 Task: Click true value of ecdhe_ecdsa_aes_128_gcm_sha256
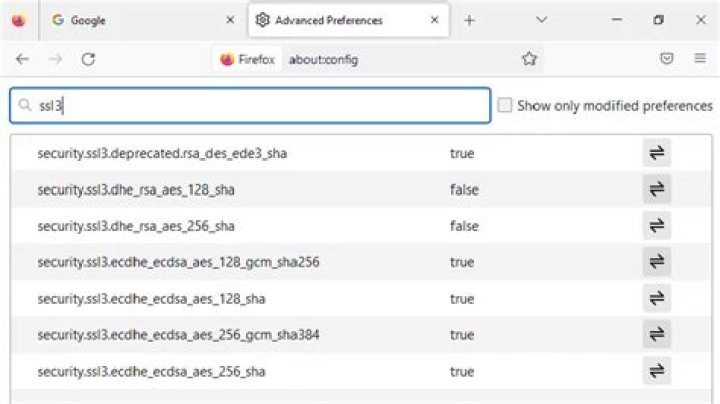462,262
